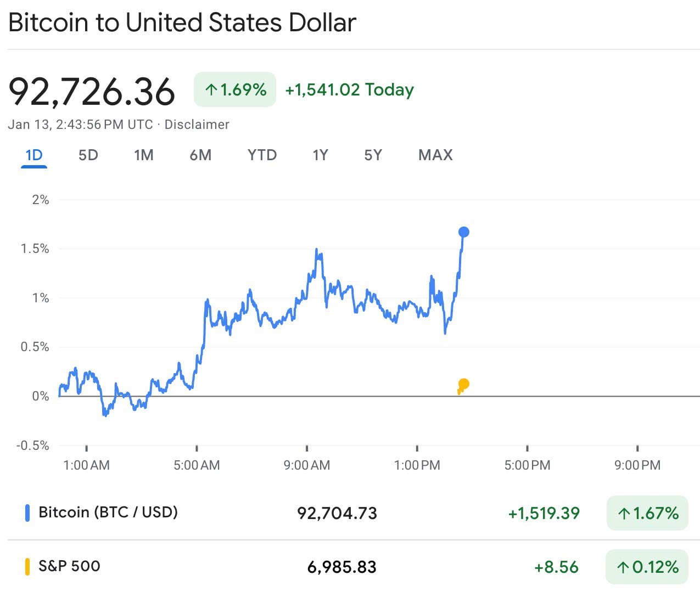The height and width of the screenshot is (592, 700).
Task: Click the S&P 500 0.12% badge
Action: [x=647, y=567]
